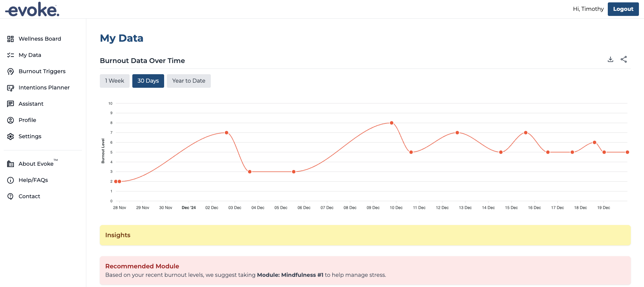This screenshot has width=644, height=287.
Task: Click the peak data point at level 8
Action: [x=392, y=123]
